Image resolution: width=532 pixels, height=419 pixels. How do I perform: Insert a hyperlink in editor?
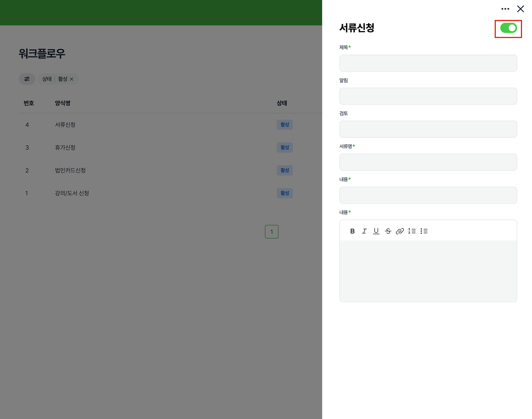click(x=400, y=231)
